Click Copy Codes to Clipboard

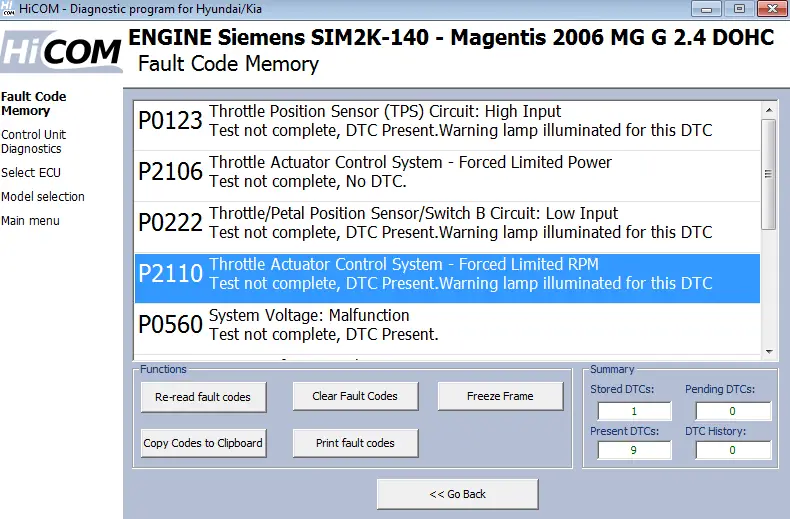coord(203,443)
